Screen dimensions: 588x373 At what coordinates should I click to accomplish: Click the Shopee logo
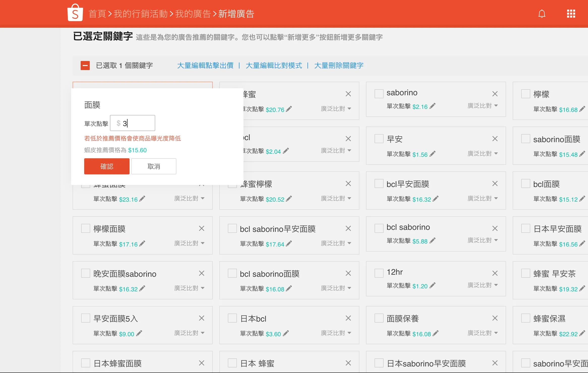(x=75, y=13)
